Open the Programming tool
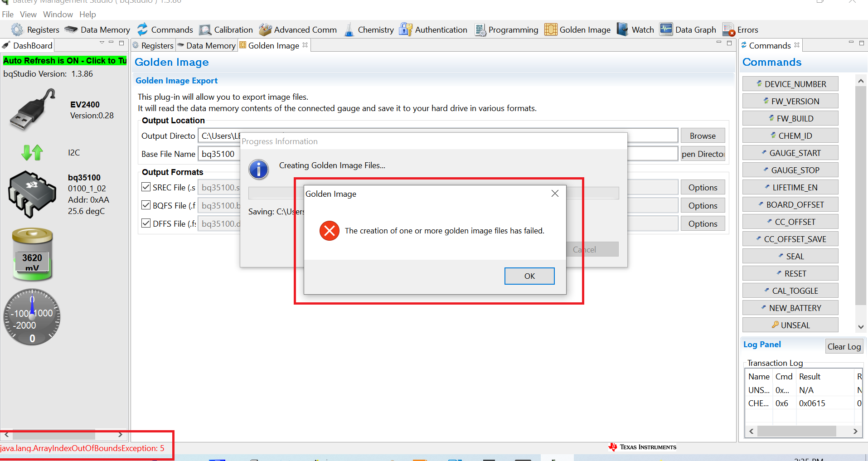Image resolution: width=868 pixels, height=461 pixels. [x=506, y=29]
